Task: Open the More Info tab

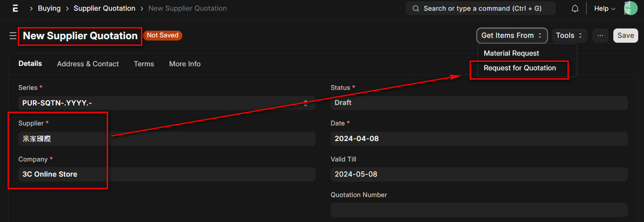Action: click(185, 64)
